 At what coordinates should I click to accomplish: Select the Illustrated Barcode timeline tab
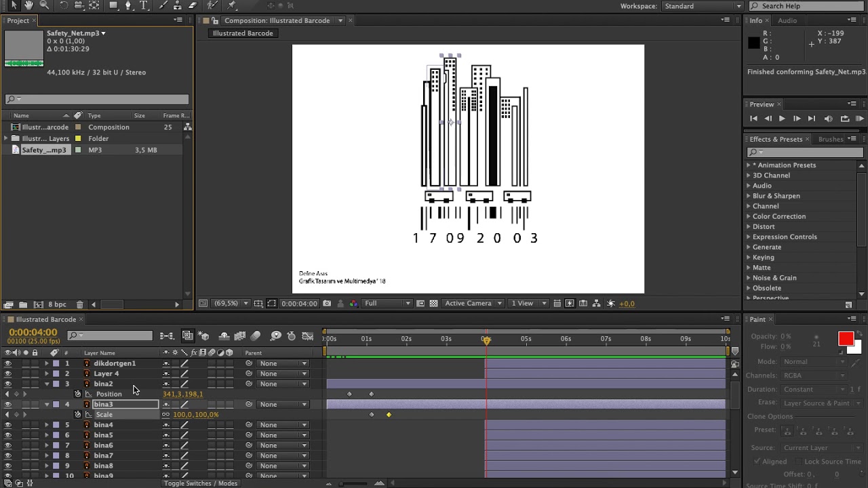click(x=45, y=319)
